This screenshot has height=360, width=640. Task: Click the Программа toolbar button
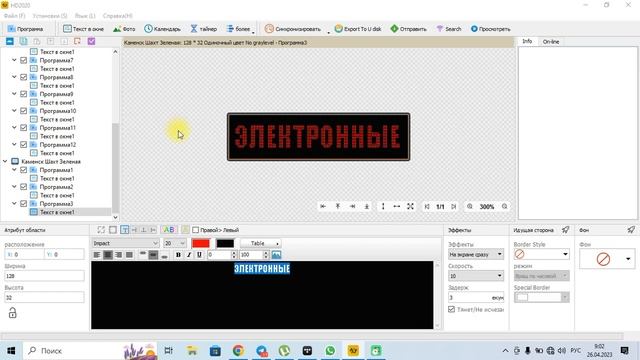coord(25,29)
